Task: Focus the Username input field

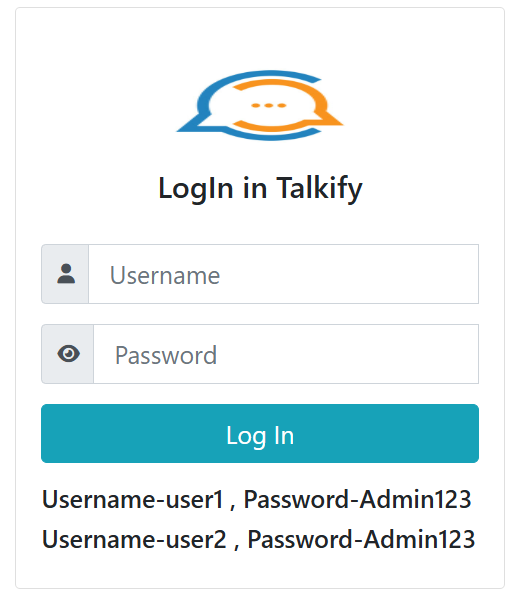Action: 283,274
